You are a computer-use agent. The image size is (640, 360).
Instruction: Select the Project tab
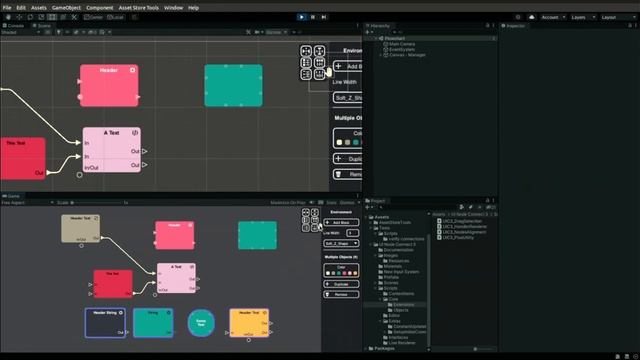[375, 200]
